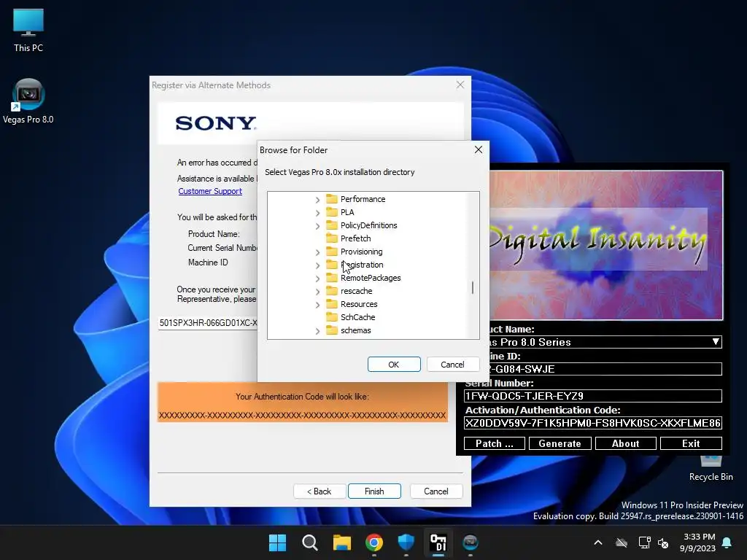
Task: Select the Prefetch folder icon
Action: (x=332, y=238)
